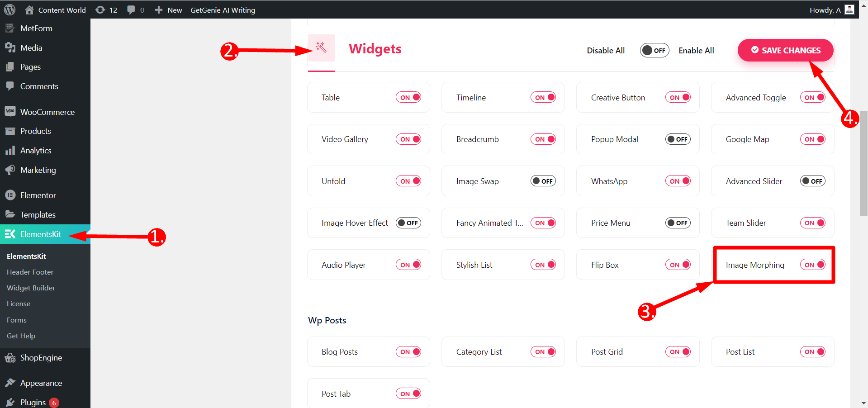Click the Templates folder icon

(x=10, y=214)
